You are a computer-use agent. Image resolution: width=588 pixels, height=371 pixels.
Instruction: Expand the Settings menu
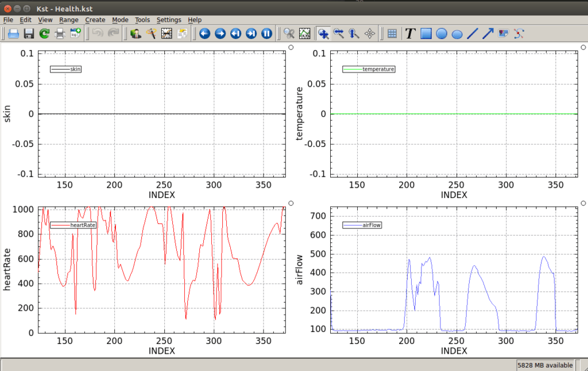click(169, 20)
